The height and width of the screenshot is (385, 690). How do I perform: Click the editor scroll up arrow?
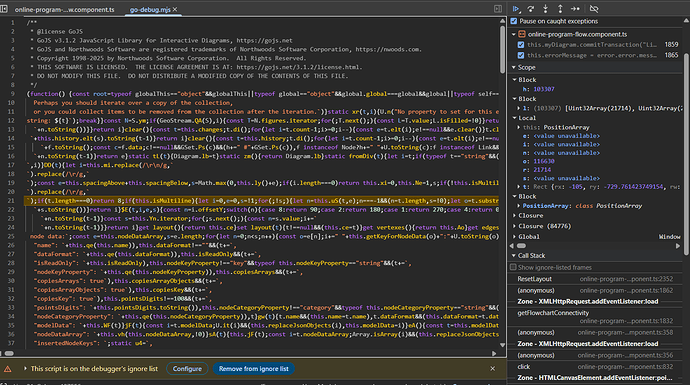[503, 21]
